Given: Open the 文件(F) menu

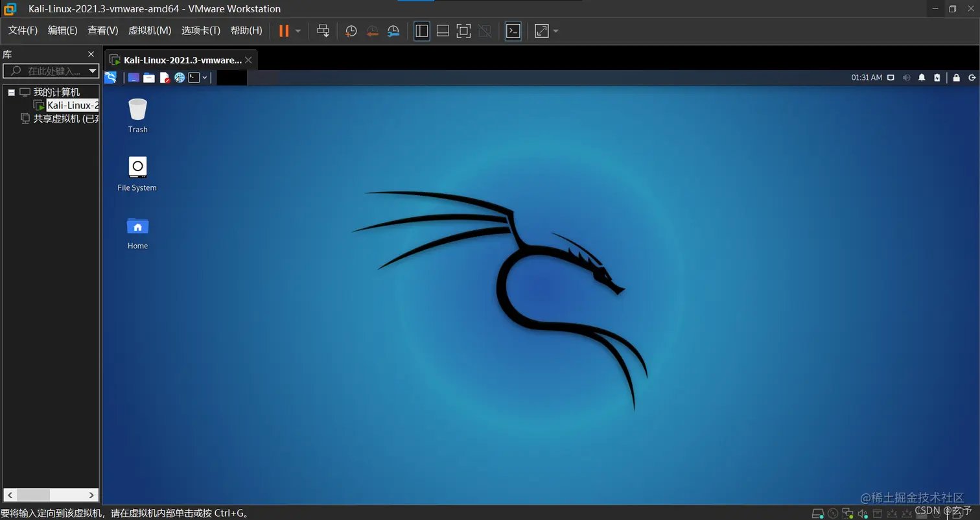Looking at the screenshot, I should pos(23,30).
